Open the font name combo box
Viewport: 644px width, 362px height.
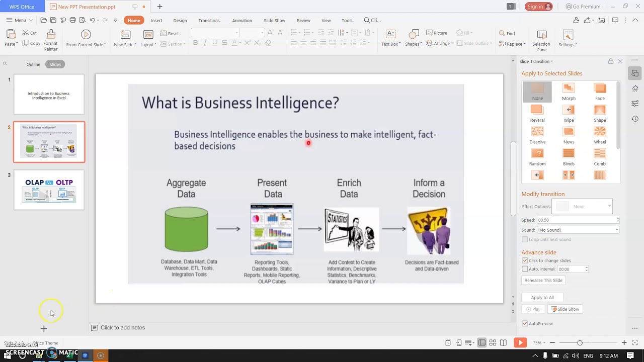tap(215, 33)
